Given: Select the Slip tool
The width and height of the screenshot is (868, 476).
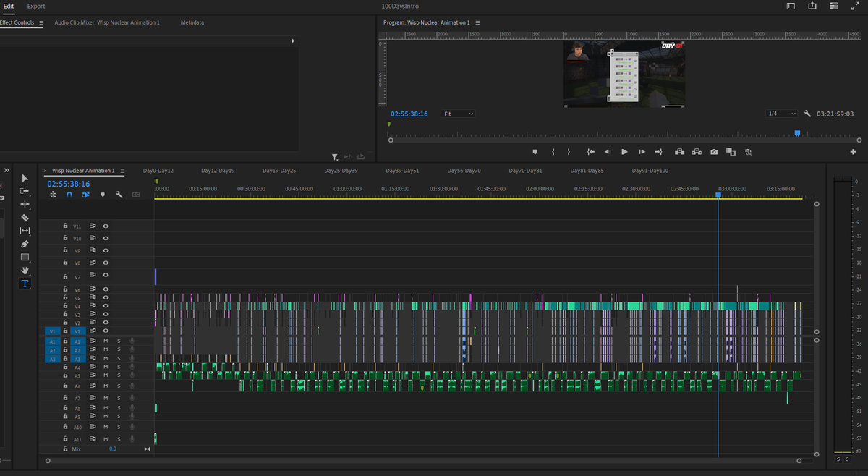Looking at the screenshot, I should pyautogui.click(x=25, y=231).
